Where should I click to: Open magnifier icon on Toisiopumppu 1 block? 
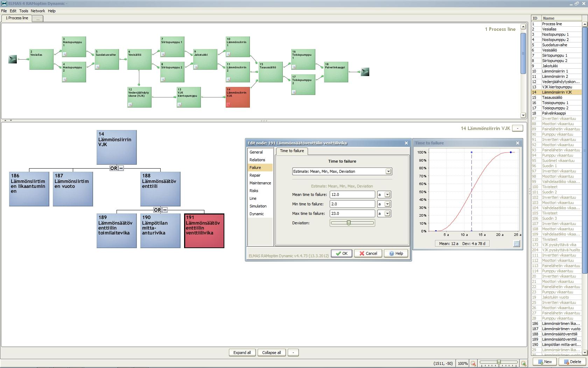[294, 67]
